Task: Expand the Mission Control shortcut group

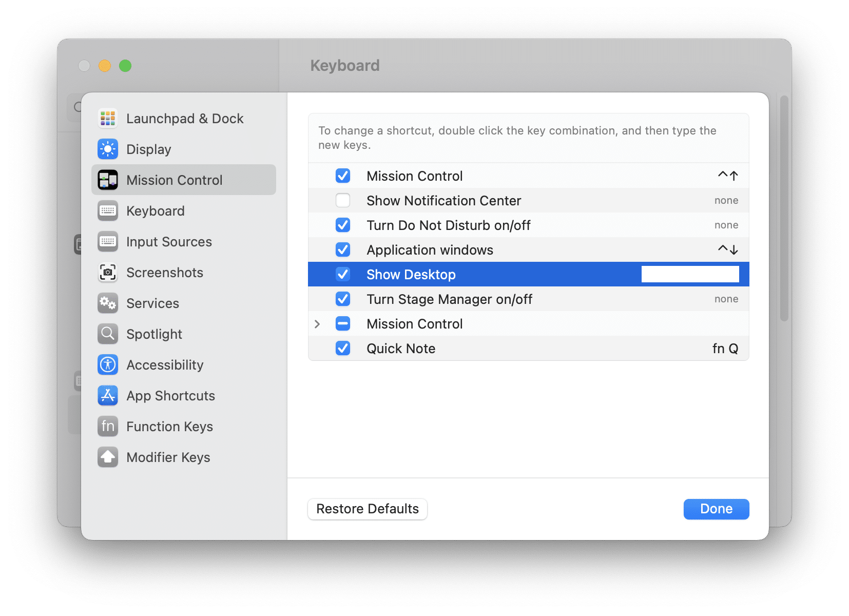Action: pyautogui.click(x=317, y=323)
